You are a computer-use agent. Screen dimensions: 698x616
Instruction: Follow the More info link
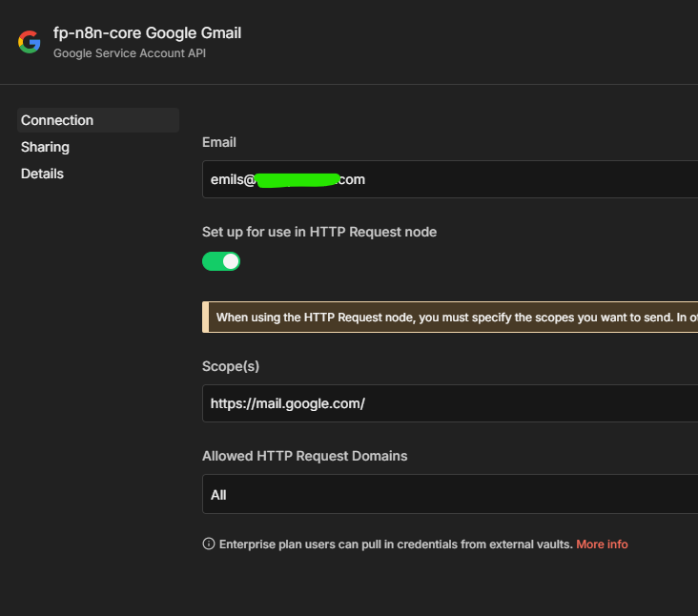click(602, 544)
